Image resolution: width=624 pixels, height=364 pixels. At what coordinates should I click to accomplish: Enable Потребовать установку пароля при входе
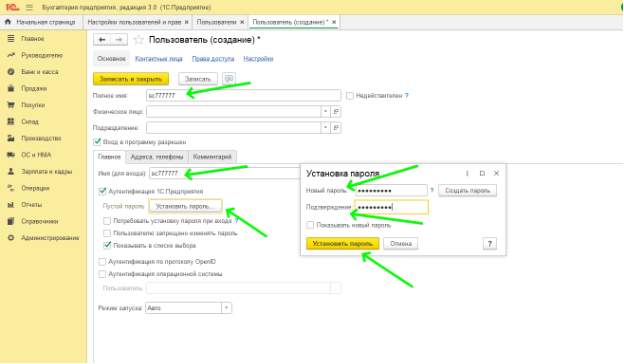pos(107,221)
